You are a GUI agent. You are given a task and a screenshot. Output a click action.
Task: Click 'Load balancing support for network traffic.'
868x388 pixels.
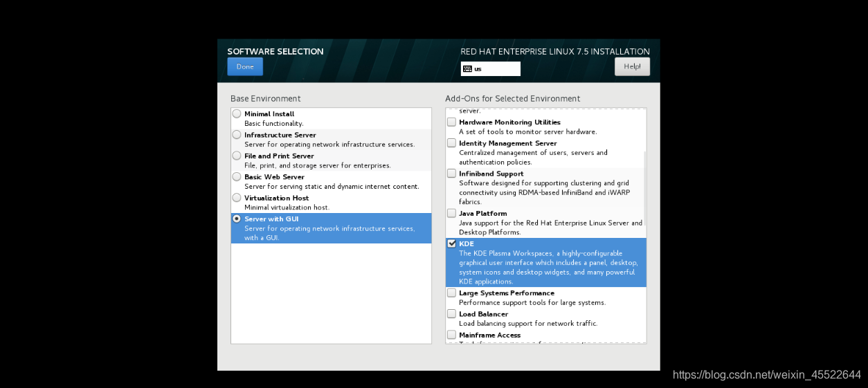point(527,324)
